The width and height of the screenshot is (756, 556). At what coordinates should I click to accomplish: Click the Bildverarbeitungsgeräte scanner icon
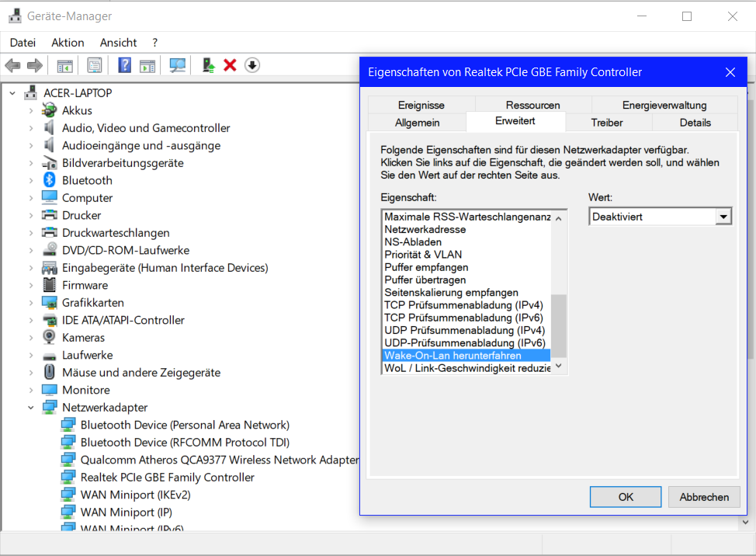click(49, 163)
